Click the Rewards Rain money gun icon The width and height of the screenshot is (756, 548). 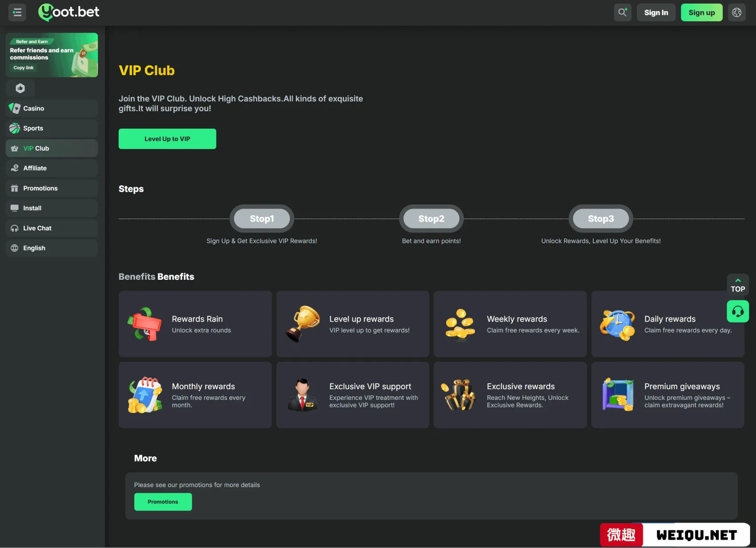145,324
